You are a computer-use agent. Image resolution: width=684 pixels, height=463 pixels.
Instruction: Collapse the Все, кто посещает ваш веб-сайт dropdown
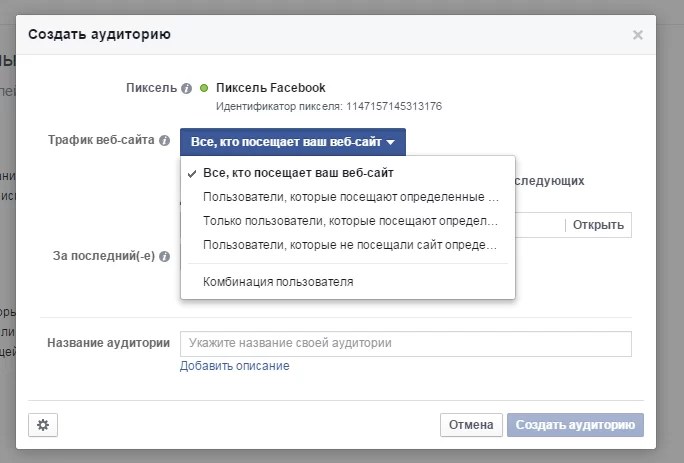coord(293,142)
